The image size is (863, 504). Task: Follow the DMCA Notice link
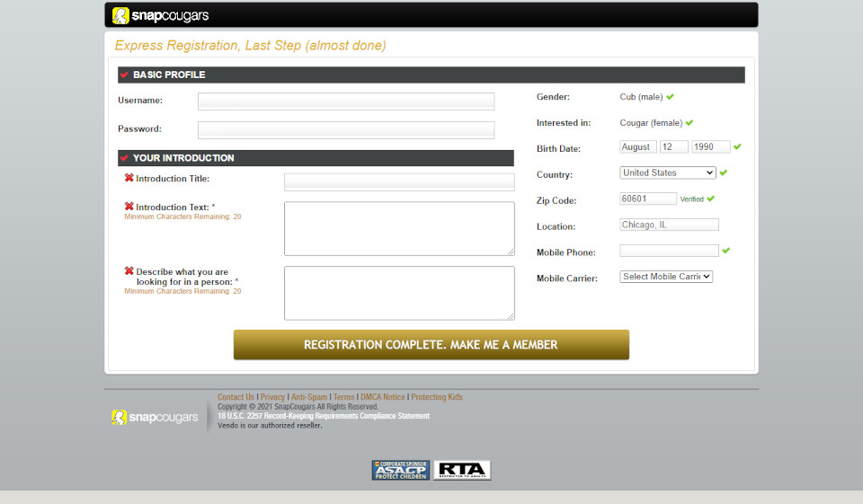pyautogui.click(x=382, y=397)
